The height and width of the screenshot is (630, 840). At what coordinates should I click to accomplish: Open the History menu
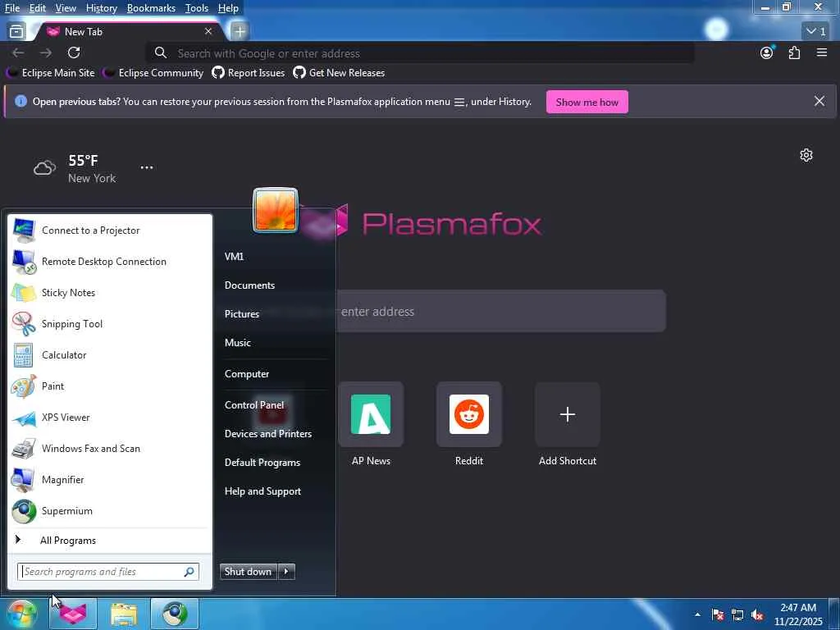click(101, 8)
